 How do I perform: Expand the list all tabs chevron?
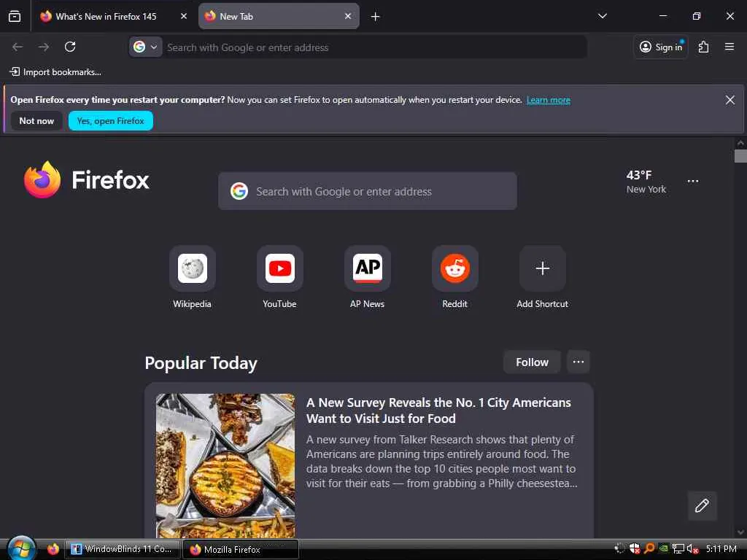tap(602, 16)
